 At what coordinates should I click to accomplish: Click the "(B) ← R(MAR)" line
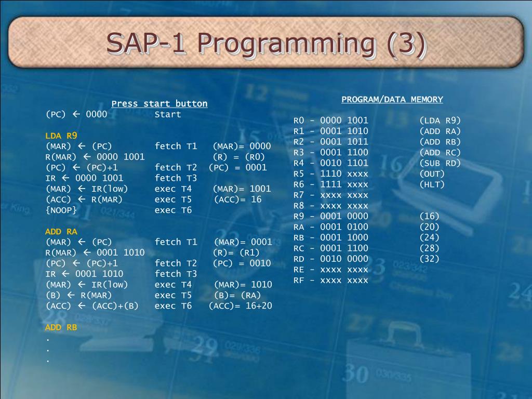tap(79, 295)
